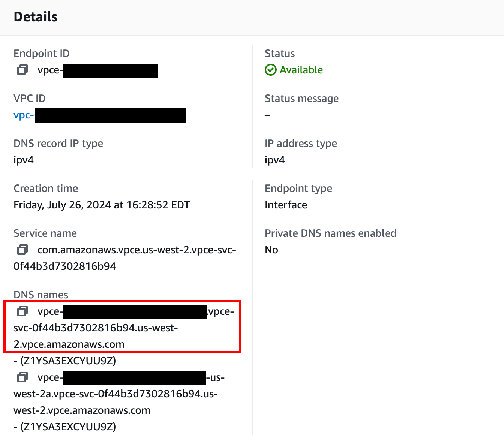Click the copy icon under Service name label
This screenshot has width=504, height=446.
(22, 250)
